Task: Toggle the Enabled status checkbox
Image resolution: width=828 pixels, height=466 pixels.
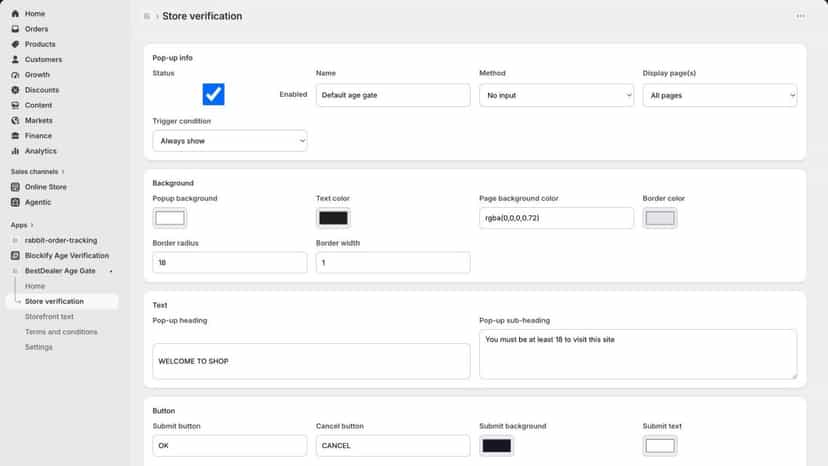Action: tap(213, 95)
